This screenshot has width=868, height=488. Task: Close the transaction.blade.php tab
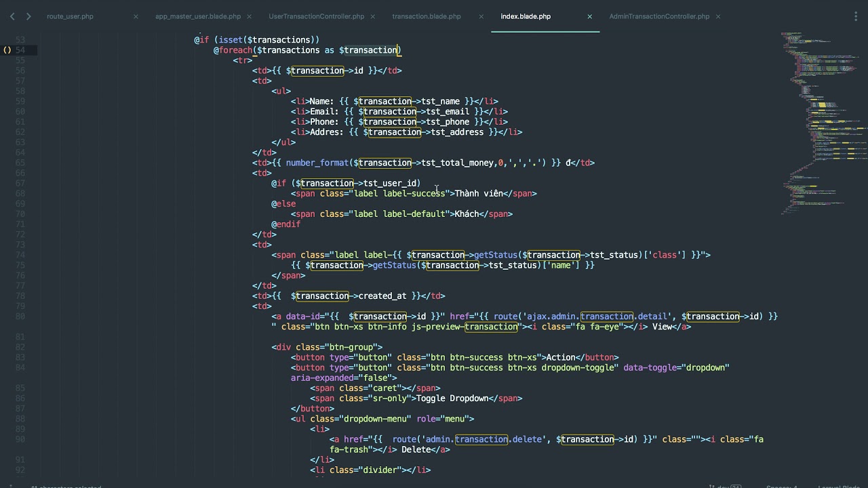pyautogui.click(x=481, y=16)
